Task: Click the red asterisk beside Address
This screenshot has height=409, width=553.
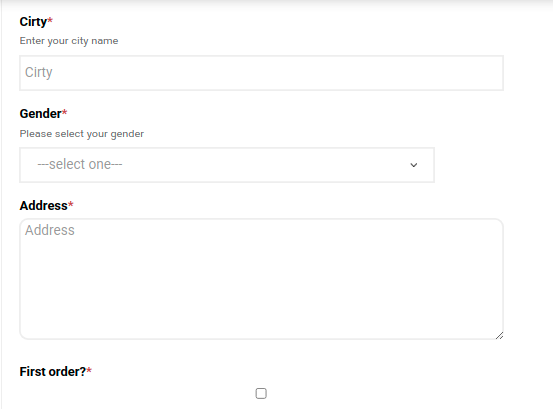Action: [x=71, y=204]
